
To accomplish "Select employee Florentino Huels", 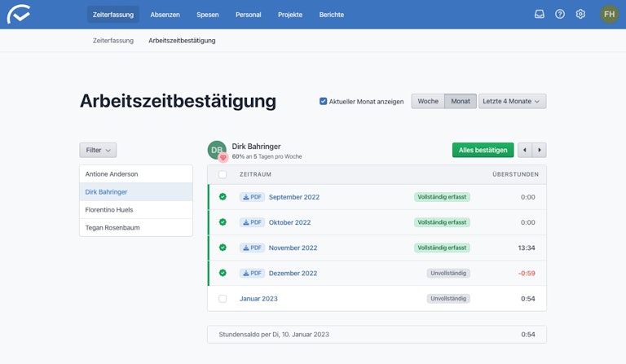I will (136, 210).
